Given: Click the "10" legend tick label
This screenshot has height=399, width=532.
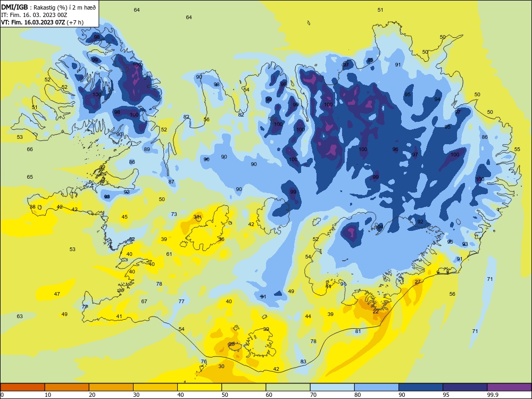Looking at the screenshot, I should tap(48, 395).
